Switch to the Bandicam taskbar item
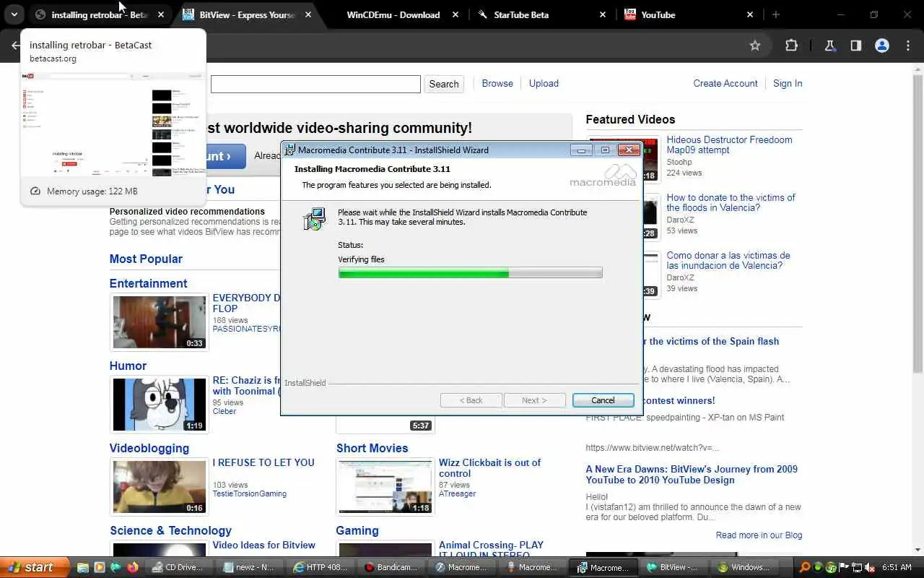This screenshot has height=578, width=924. coord(392,567)
